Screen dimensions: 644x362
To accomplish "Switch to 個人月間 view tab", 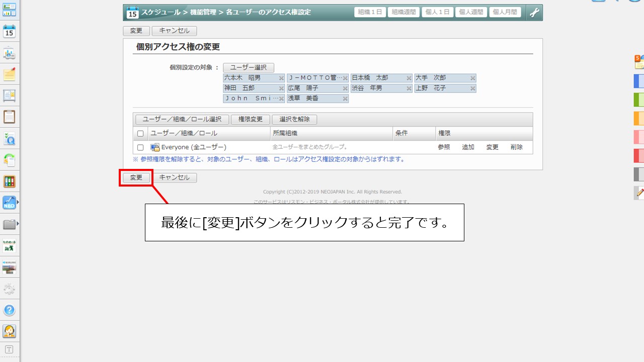I will 505,12.
